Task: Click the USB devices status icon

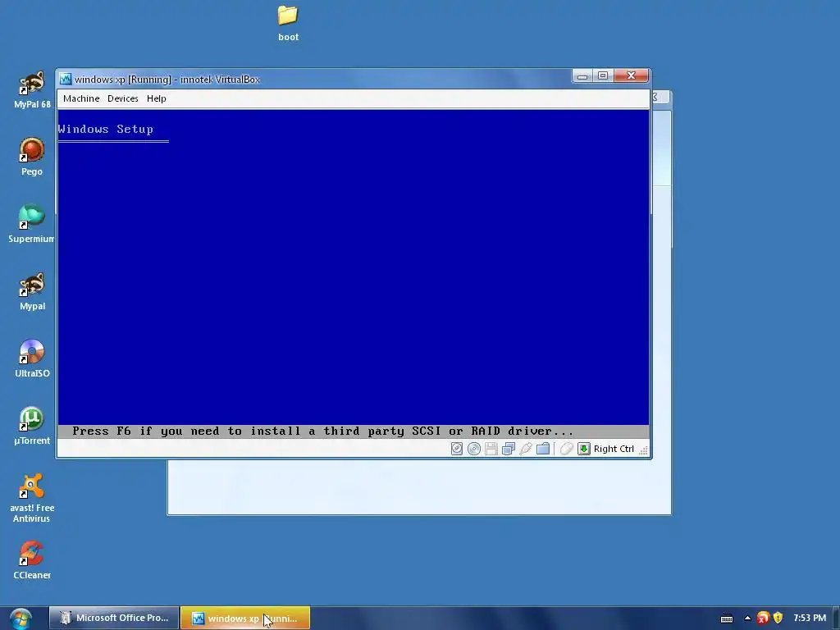Action: [x=526, y=449]
